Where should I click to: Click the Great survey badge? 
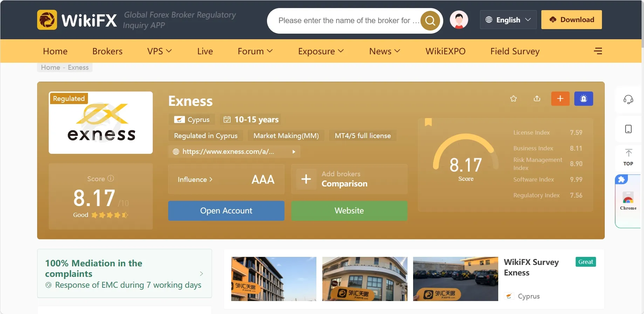(x=586, y=262)
